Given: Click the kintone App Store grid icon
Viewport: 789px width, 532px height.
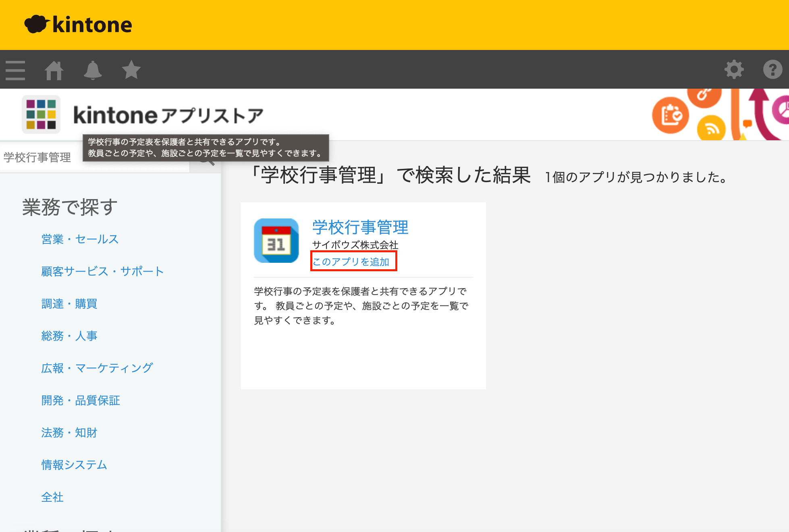Looking at the screenshot, I should (41, 114).
